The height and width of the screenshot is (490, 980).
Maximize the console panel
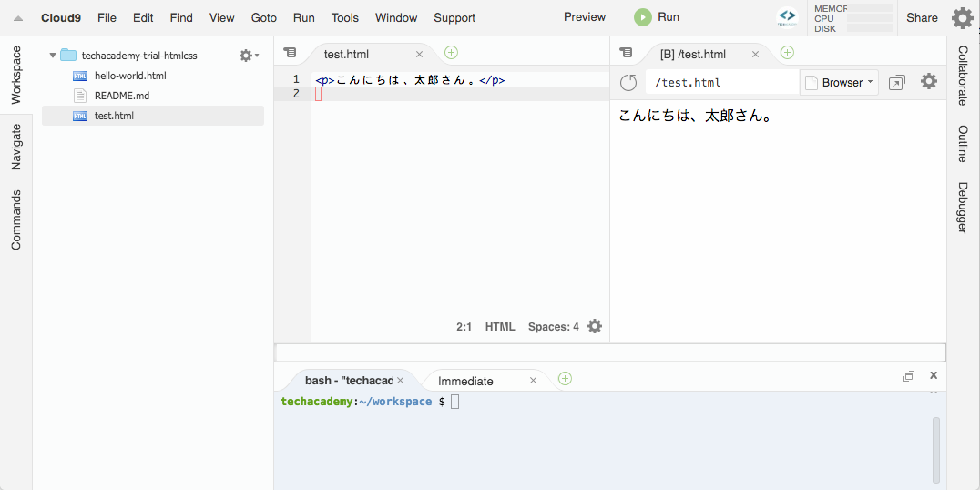pos(908,376)
